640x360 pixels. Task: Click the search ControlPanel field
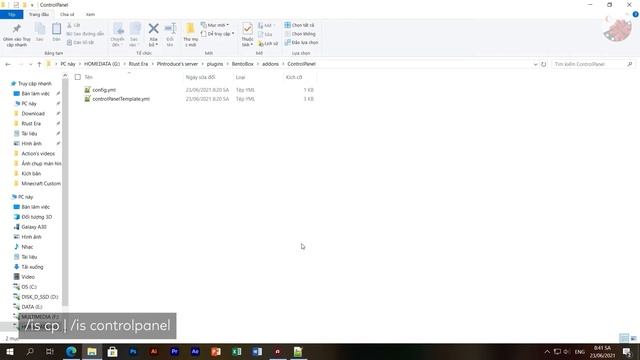(593, 64)
